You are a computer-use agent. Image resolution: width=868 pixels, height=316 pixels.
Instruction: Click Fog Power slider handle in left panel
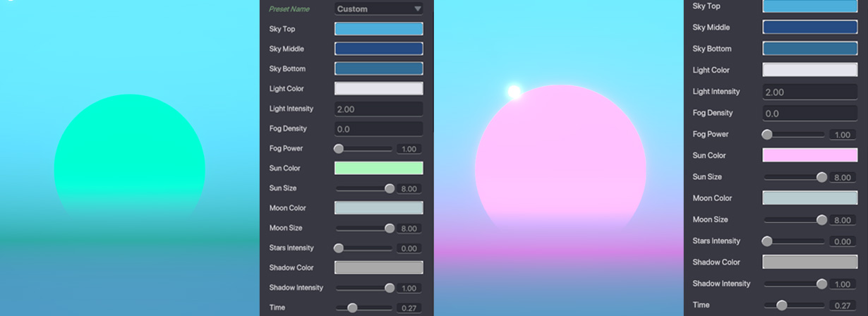pyautogui.click(x=339, y=149)
